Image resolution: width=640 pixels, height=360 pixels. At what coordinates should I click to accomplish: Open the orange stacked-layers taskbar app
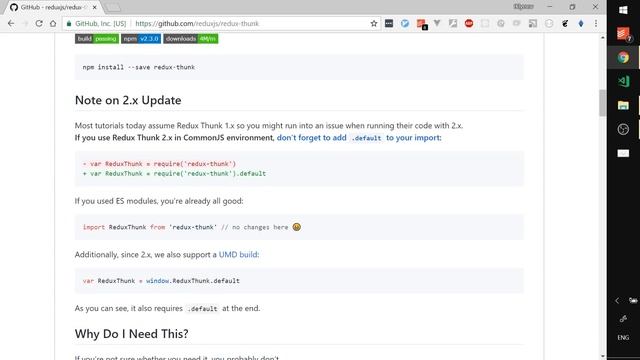click(x=623, y=33)
